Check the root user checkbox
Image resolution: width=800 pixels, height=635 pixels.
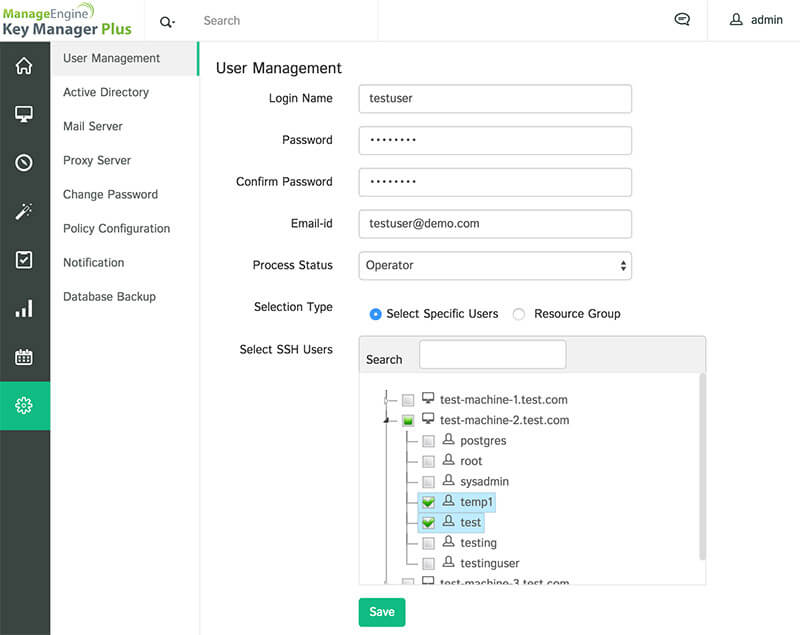(x=429, y=462)
